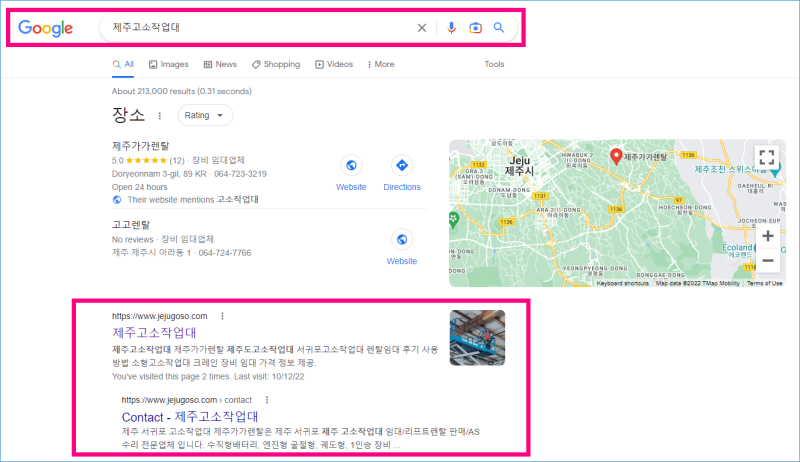This screenshot has height=462, width=800.
Task: Switch to the Images tab
Action: point(168,64)
